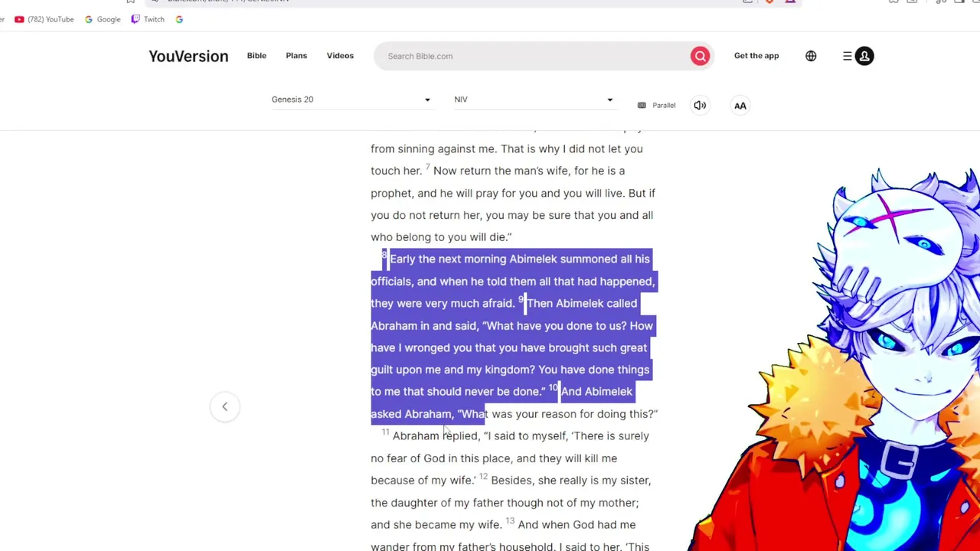Image resolution: width=980 pixels, height=551 pixels.
Task: Open the Bible menu item
Action: coord(256,56)
